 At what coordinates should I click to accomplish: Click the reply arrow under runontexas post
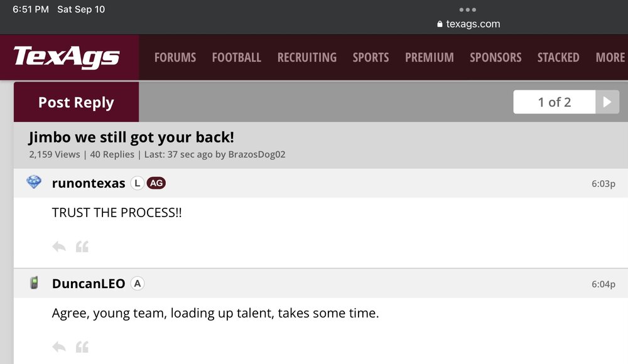click(x=59, y=247)
